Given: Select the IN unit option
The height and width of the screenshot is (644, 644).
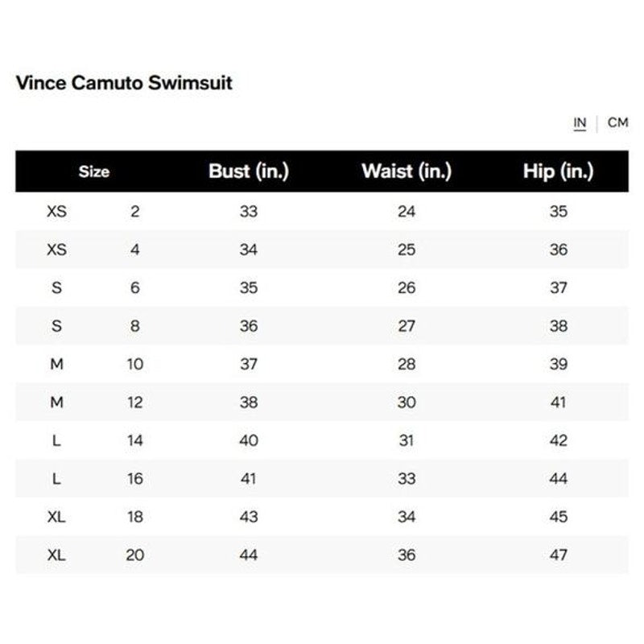Looking at the screenshot, I should click(x=580, y=123).
